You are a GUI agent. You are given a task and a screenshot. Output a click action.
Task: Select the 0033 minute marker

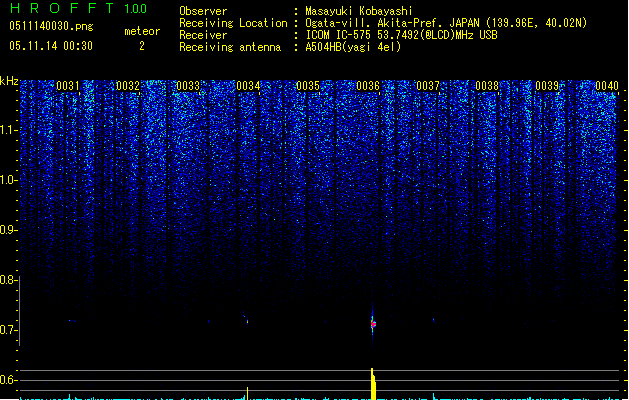pyautogui.click(x=188, y=86)
